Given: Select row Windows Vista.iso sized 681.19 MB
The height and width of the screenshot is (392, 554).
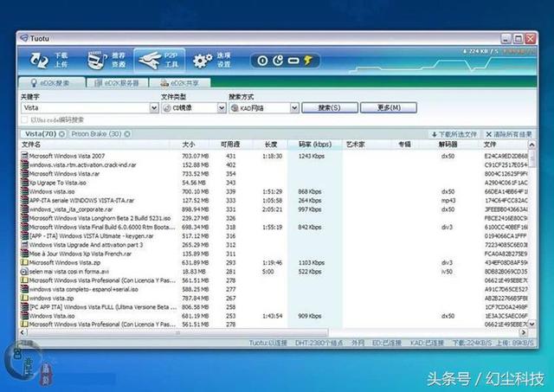Looking at the screenshot, I should click(x=274, y=316).
